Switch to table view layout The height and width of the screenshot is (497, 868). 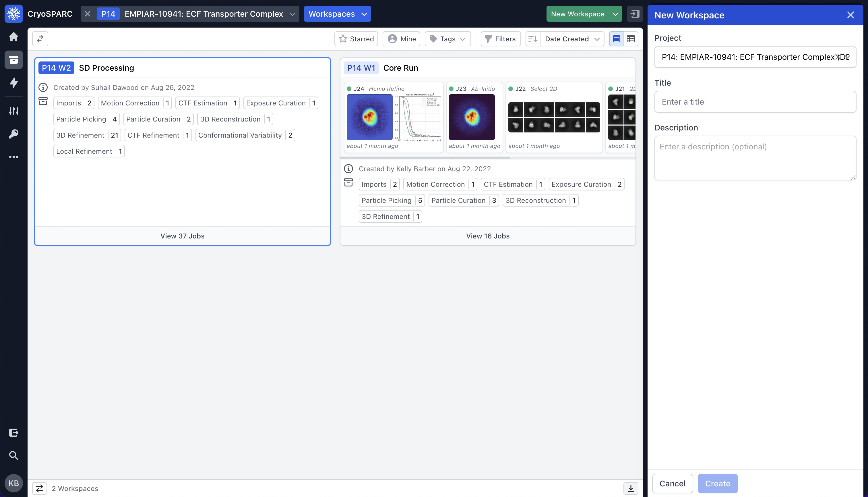tap(631, 39)
